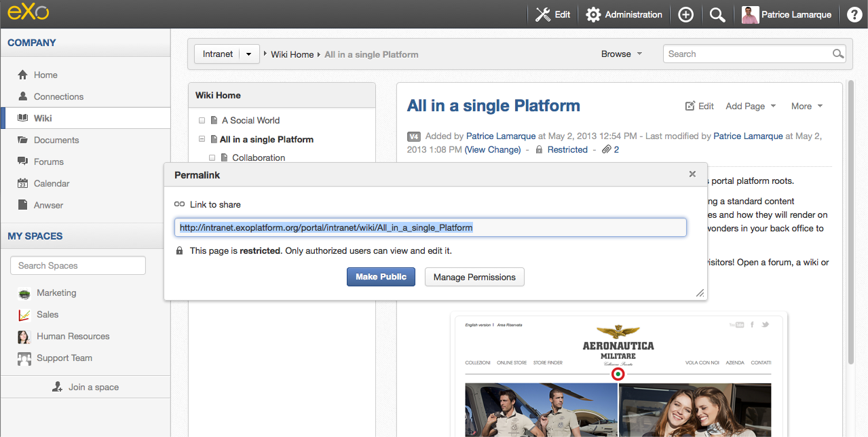Click the permalink URL field
The height and width of the screenshot is (437, 868).
click(x=430, y=227)
